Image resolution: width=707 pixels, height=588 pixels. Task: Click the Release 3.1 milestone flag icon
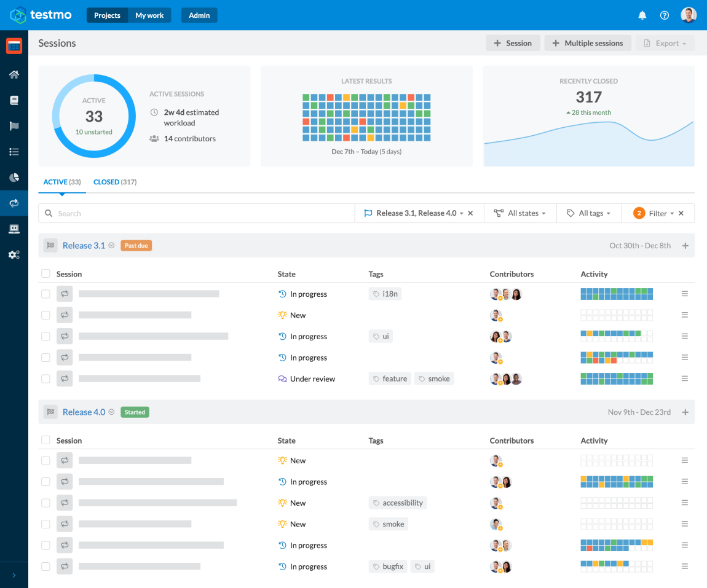coord(50,246)
